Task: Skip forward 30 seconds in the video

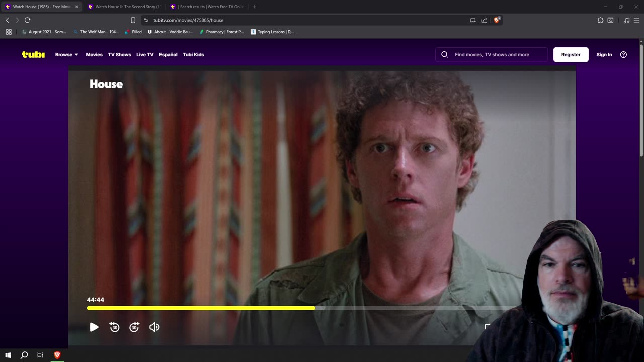Action: [x=134, y=327]
